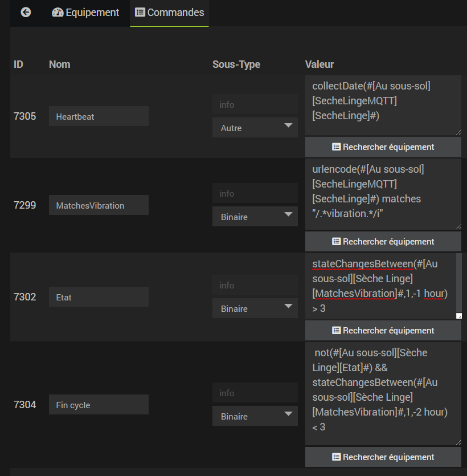Image resolution: width=467 pixels, height=476 pixels.
Task: Click the Fin cycle value text area
Action: tap(383, 393)
